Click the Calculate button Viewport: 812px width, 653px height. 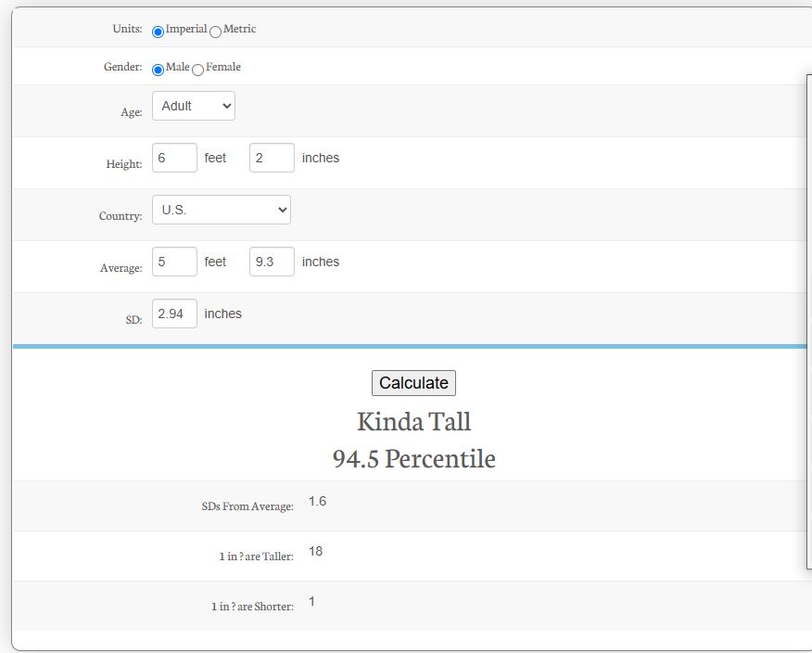(413, 383)
